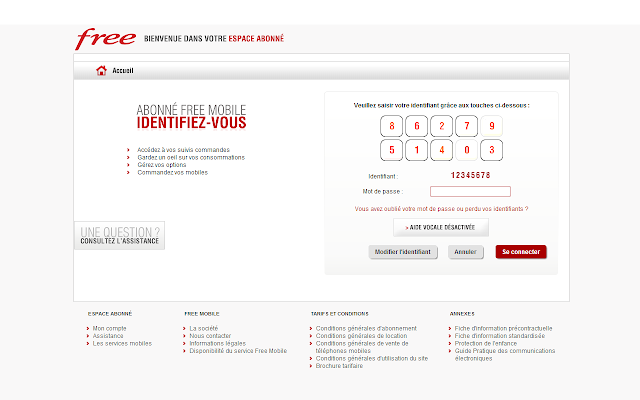The width and height of the screenshot is (640, 400).
Task: Open Informations légales link
Action: (x=218, y=343)
